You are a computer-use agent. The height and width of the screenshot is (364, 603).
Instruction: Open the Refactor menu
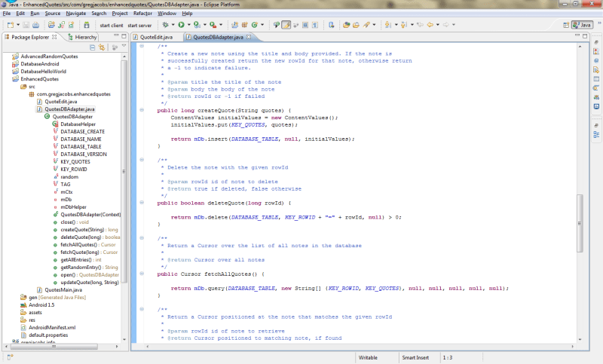point(143,14)
